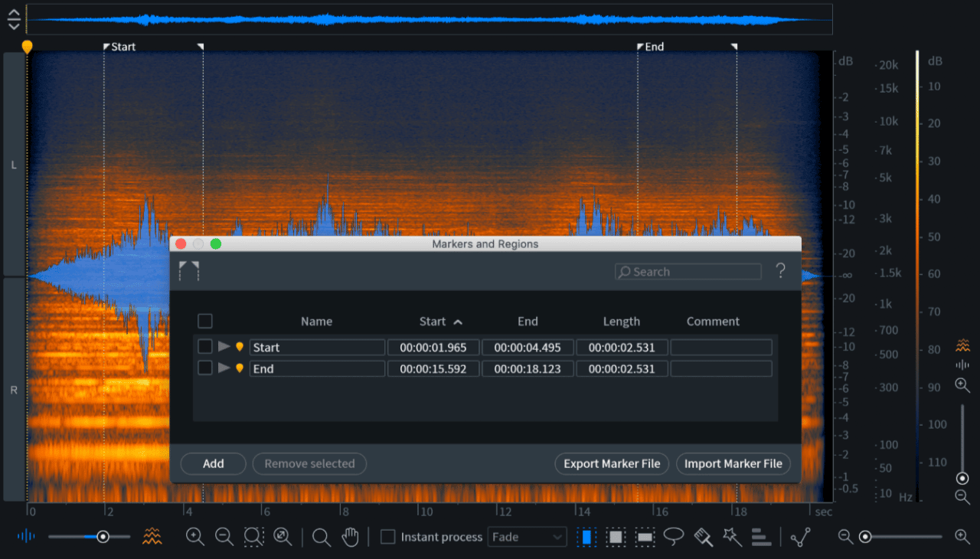980x559 pixels.
Task: Enable the Instant process checkbox
Action: point(388,537)
